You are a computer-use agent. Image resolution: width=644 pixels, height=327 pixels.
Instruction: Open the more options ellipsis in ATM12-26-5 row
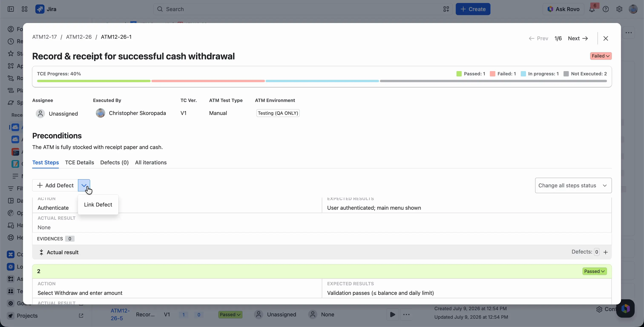[x=407, y=314]
